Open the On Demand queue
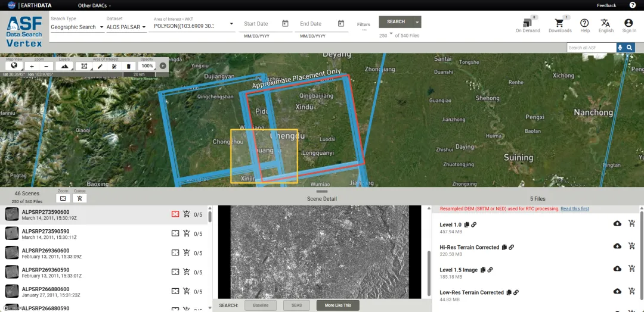The height and width of the screenshot is (312, 644). click(528, 24)
